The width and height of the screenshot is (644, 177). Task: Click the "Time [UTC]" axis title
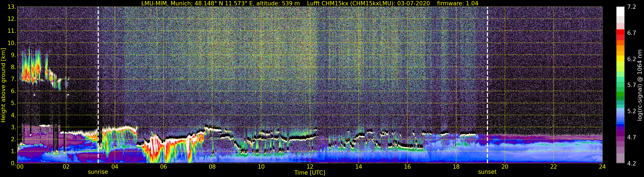click(x=310, y=173)
